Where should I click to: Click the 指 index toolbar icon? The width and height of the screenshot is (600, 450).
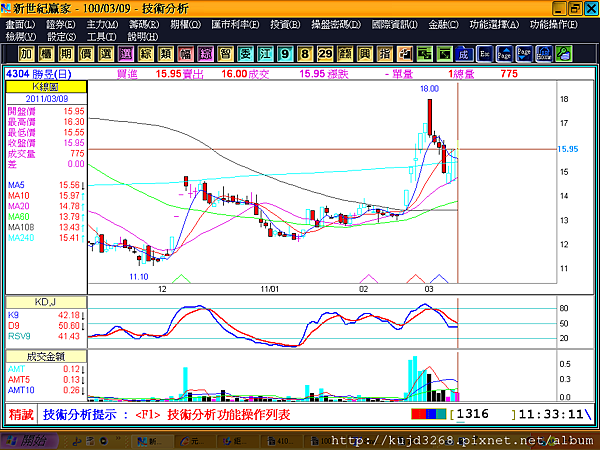[x=385, y=54]
